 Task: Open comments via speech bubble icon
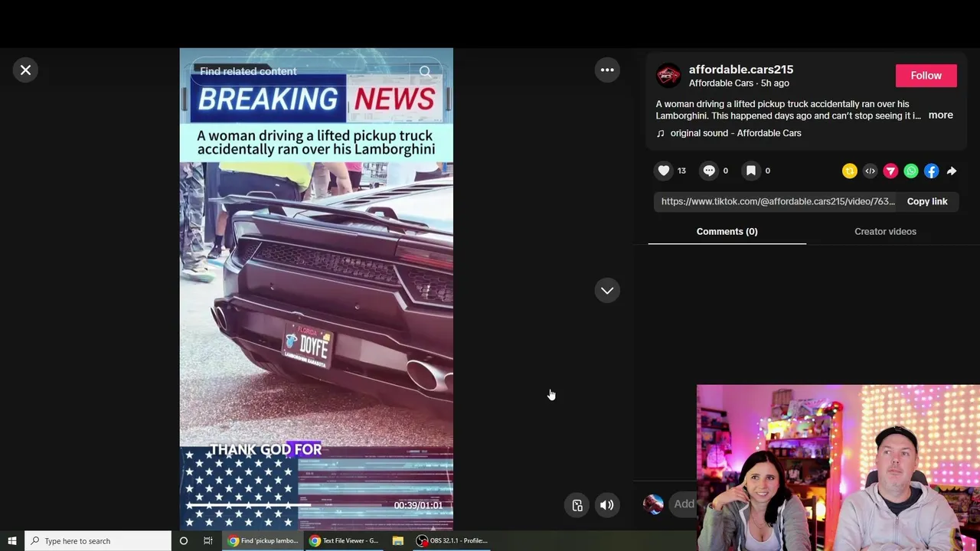[709, 171]
